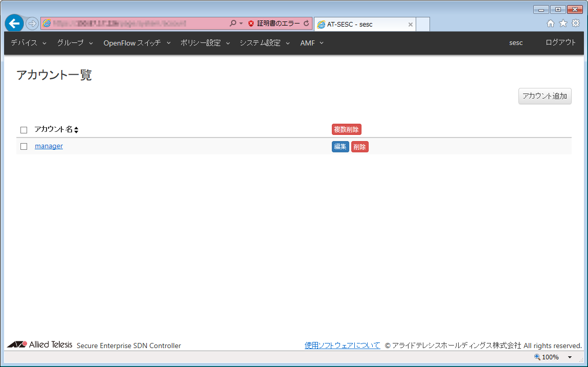
Task: Expand the デバイス menu
Action: coord(29,43)
